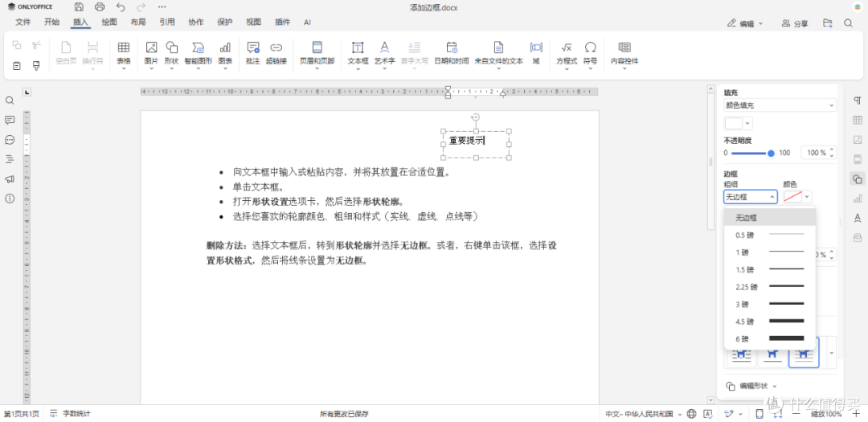Insert a table using 表格 icon
The image size is (868, 422).
click(x=124, y=55)
